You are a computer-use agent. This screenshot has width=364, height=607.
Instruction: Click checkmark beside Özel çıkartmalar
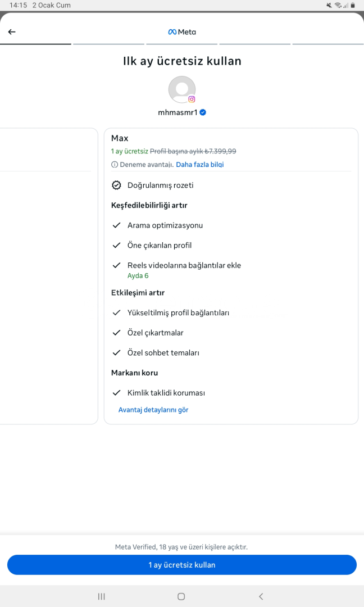point(116,333)
